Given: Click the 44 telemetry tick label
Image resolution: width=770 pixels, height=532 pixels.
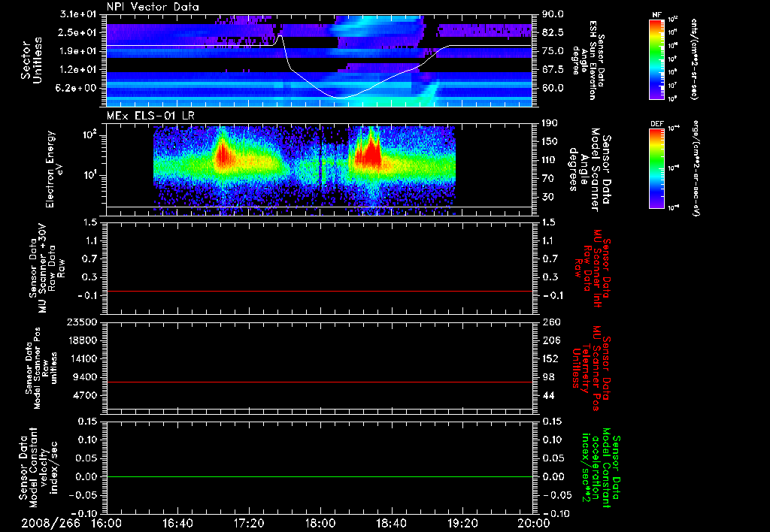Looking at the screenshot, I should coord(548,395).
